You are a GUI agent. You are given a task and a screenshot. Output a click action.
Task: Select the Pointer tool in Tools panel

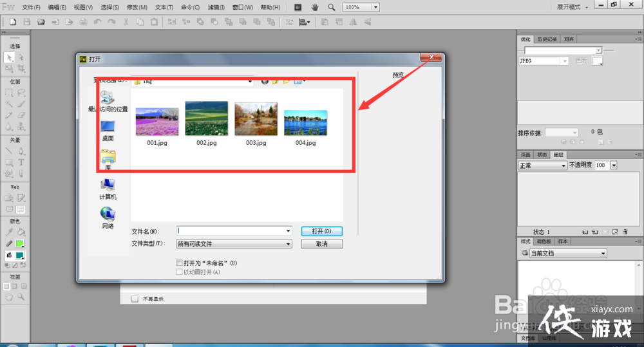click(x=9, y=58)
